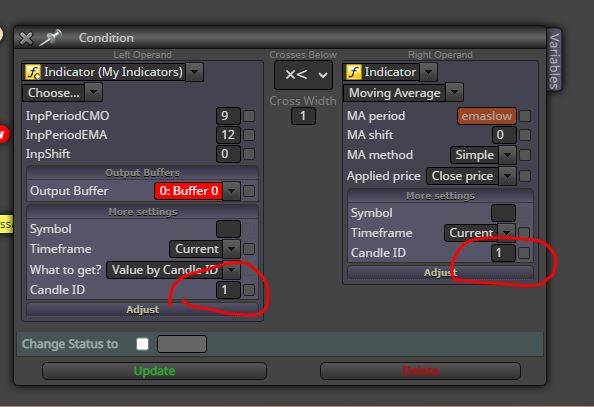Viewport: 594px width, 407px height.
Task: Click the function icon next to right operand Indicator
Action: point(353,72)
